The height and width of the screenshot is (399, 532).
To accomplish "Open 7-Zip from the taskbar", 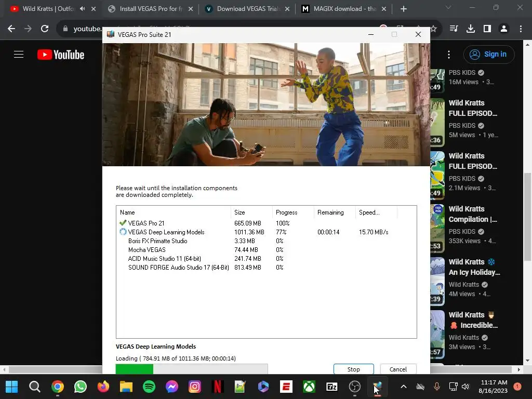I will [332, 387].
